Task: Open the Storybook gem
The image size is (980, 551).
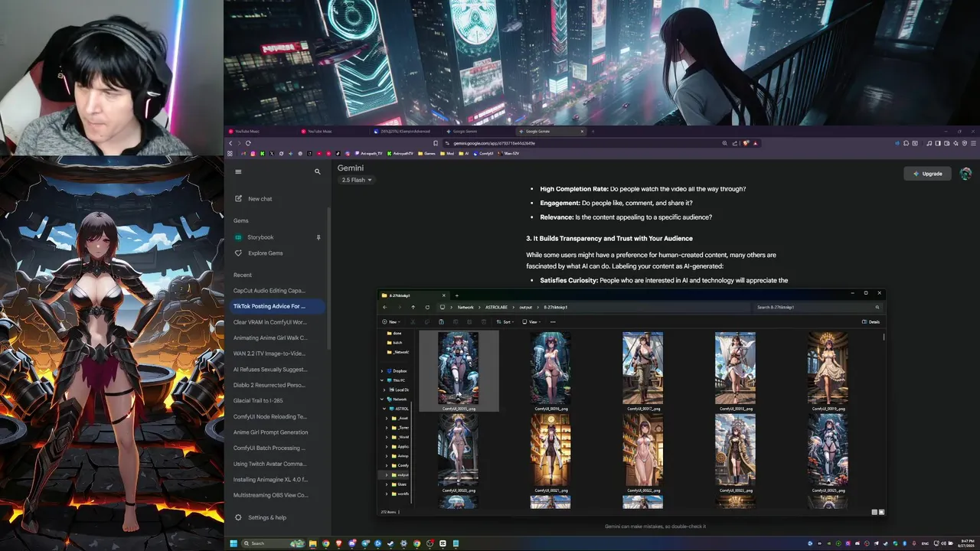Action: (x=260, y=237)
